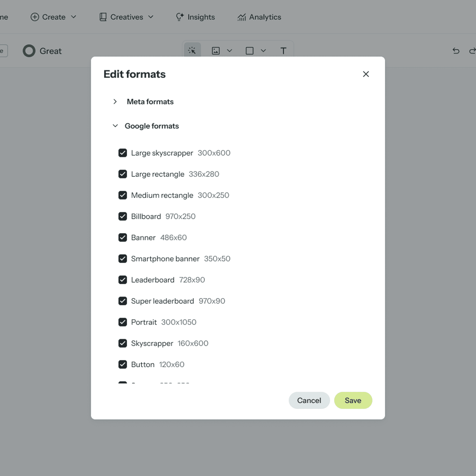Select the rectangle shape tool
476x476 pixels.
point(249,51)
